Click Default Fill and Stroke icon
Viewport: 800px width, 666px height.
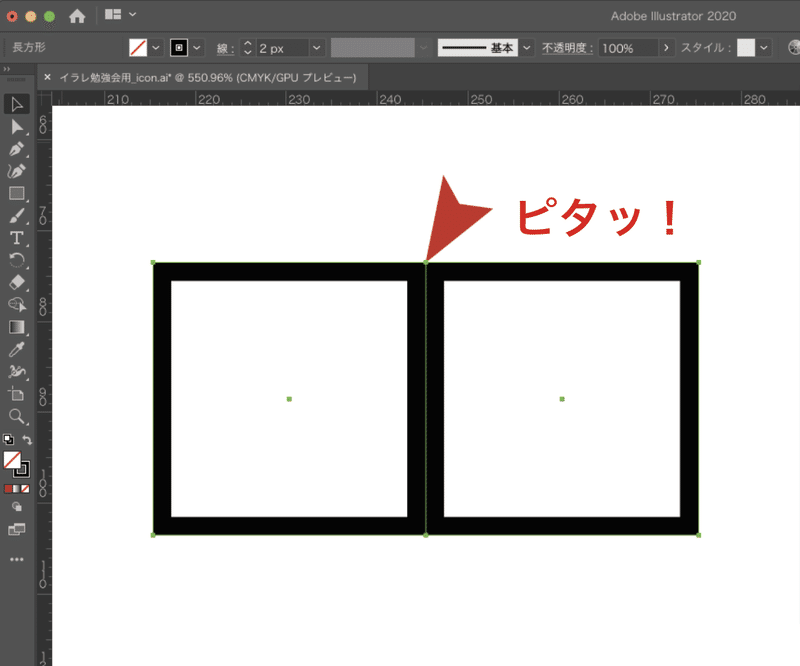click(x=9, y=439)
